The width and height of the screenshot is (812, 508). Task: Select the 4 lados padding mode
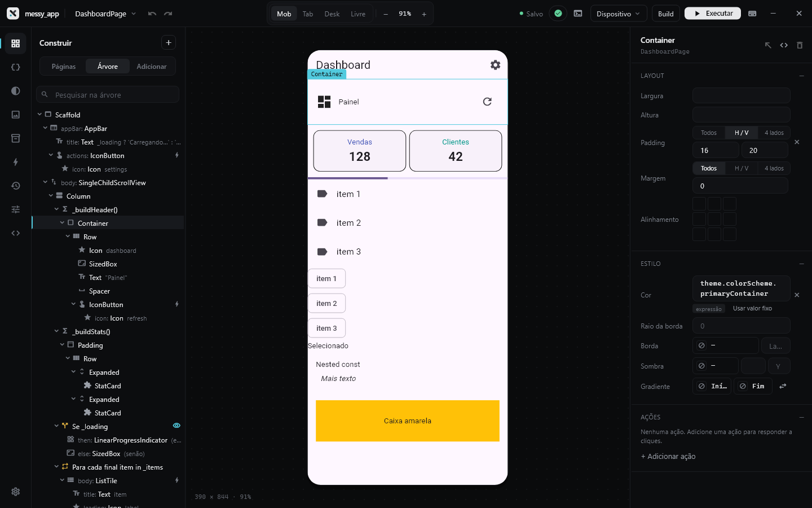tap(774, 133)
